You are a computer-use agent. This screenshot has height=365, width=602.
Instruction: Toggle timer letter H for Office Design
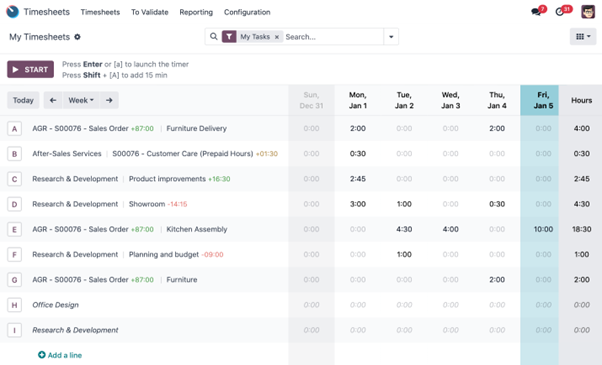click(x=15, y=305)
